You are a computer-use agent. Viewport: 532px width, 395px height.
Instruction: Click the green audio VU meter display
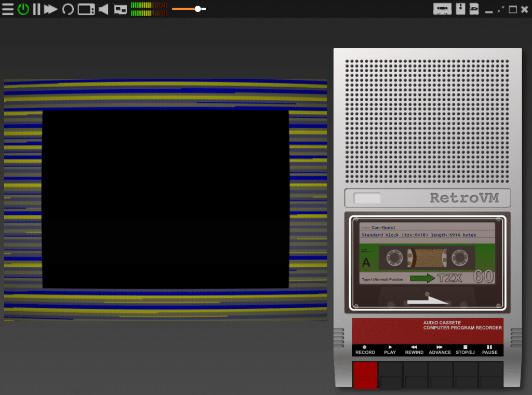148,9
